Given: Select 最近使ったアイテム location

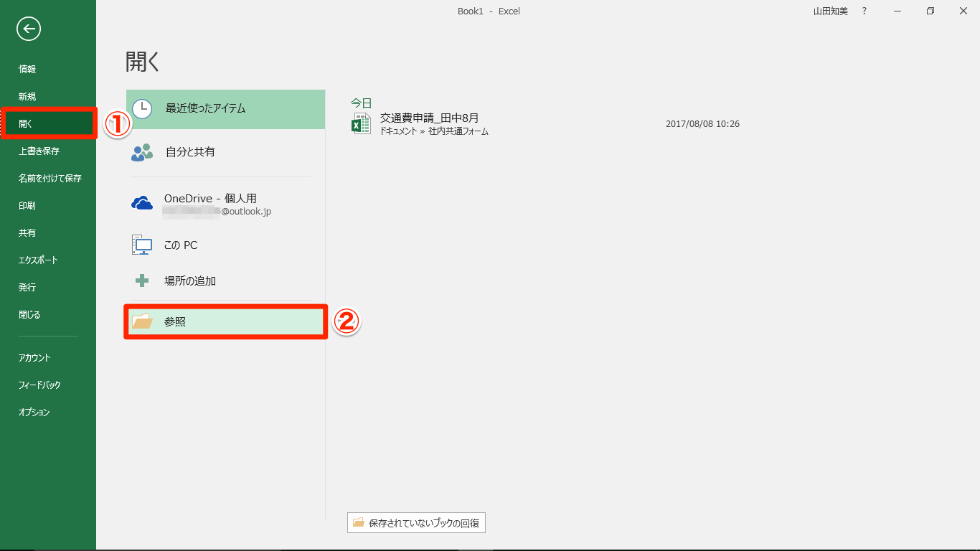Looking at the screenshot, I should [x=225, y=109].
